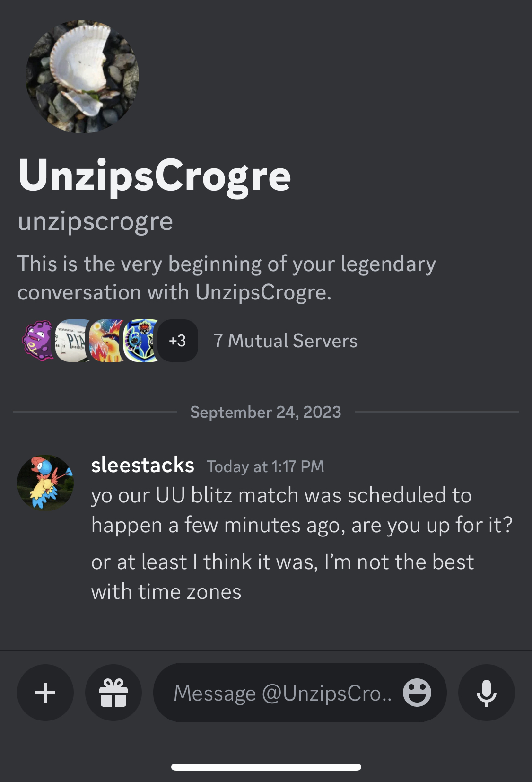
Task: Tap the Today at 1:17 PM timestamp
Action: click(x=265, y=466)
